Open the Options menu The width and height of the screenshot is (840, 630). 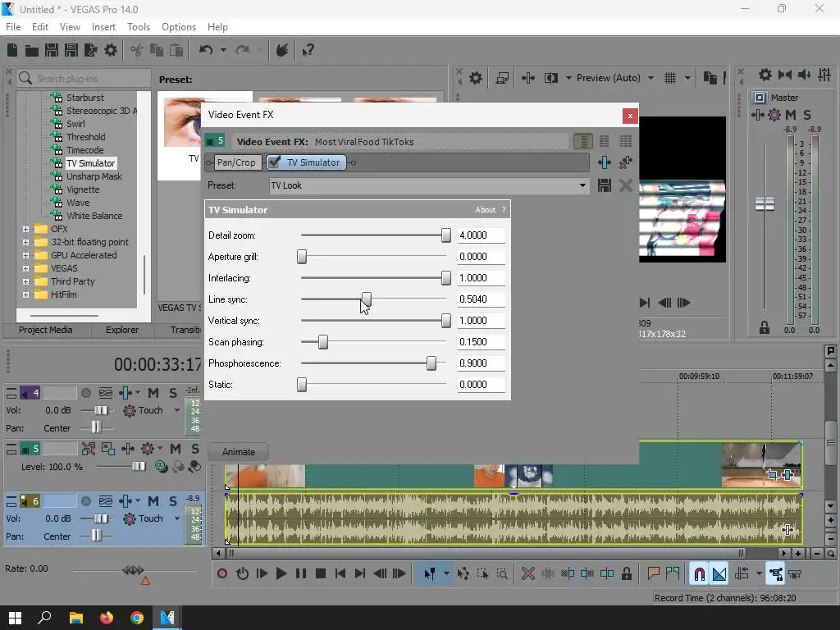pyautogui.click(x=178, y=27)
